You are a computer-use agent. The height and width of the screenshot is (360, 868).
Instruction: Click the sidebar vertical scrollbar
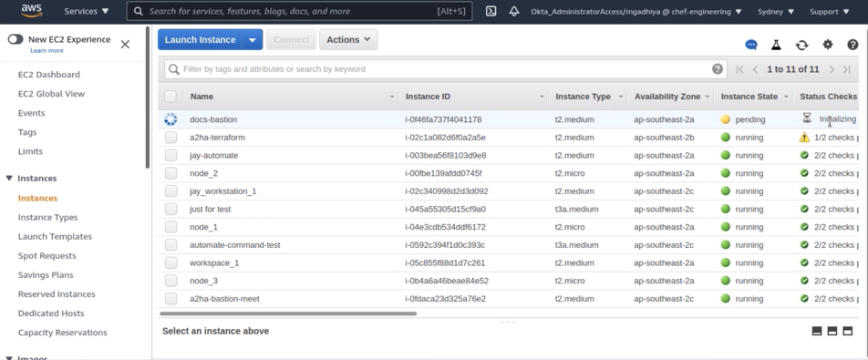[x=148, y=97]
